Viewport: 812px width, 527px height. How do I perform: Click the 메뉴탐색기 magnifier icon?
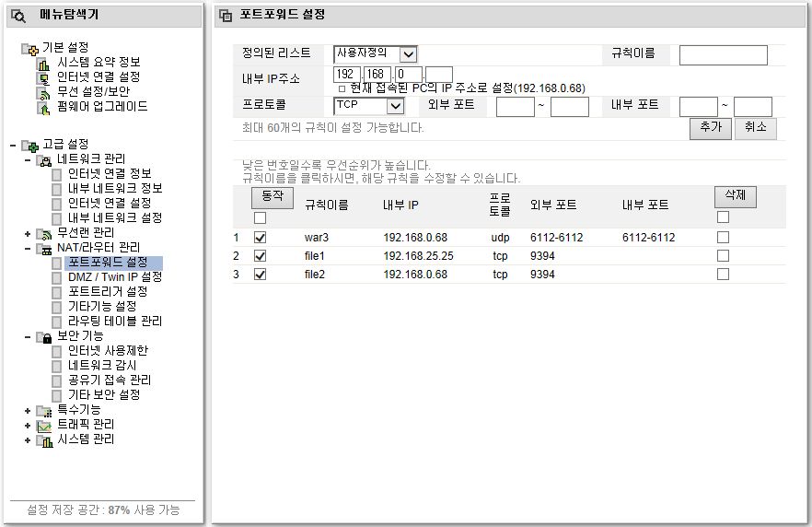(x=18, y=16)
